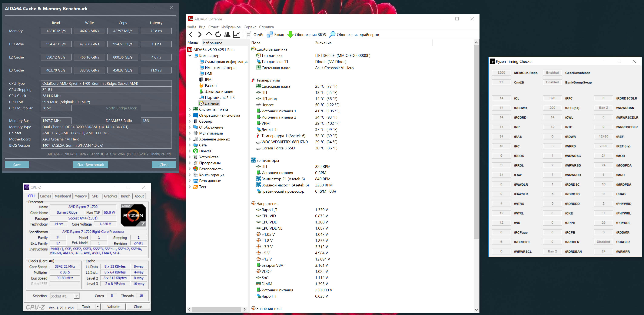Click the vertical scrollbar in sensor panel

click(x=476, y=140)
